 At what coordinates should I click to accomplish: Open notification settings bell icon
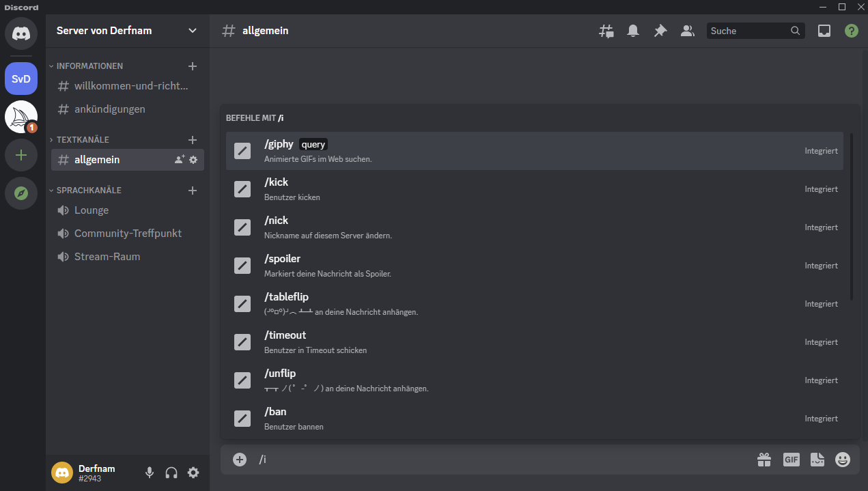(633, 31)
